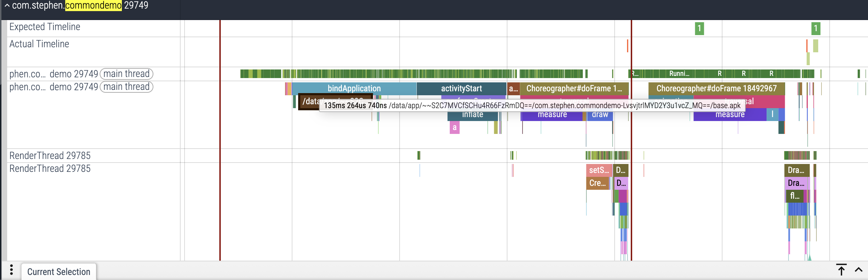Select the activityStart slice

pyautogui.click(x=461, y=88)
